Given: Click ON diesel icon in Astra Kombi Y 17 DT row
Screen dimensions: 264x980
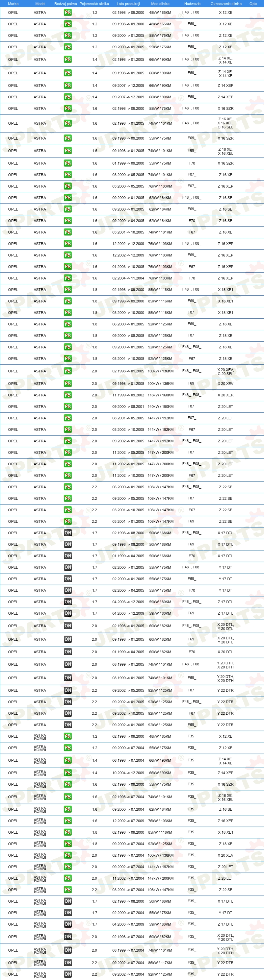Looking at the screenshot, I should click(68, 913).
